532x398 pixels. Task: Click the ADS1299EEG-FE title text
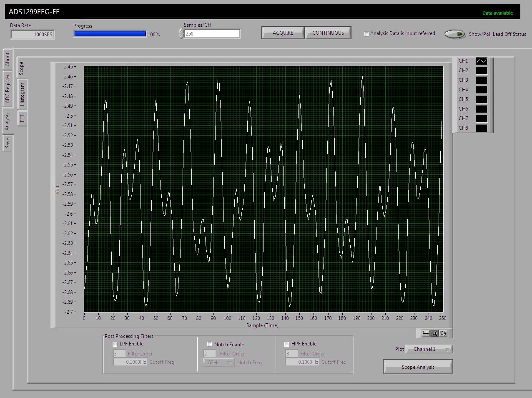tap(34, 12)
